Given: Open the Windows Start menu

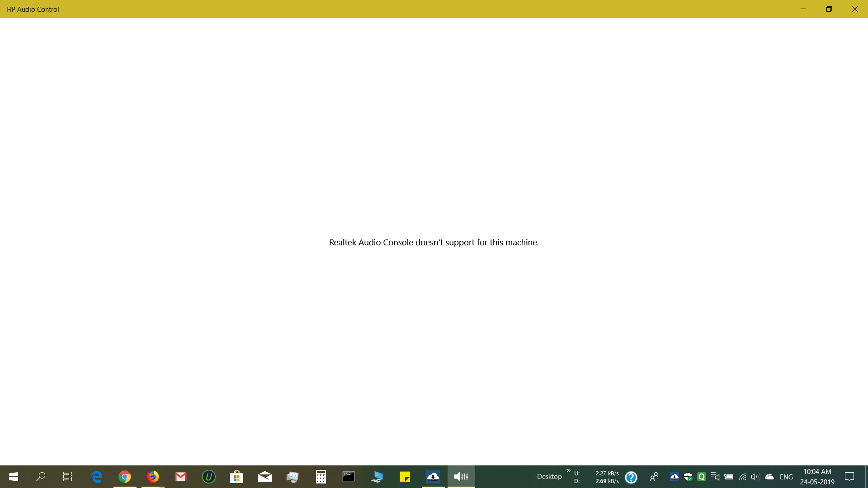Looking at the screenshot, I should pyautogui.click(x=14, y=477).
